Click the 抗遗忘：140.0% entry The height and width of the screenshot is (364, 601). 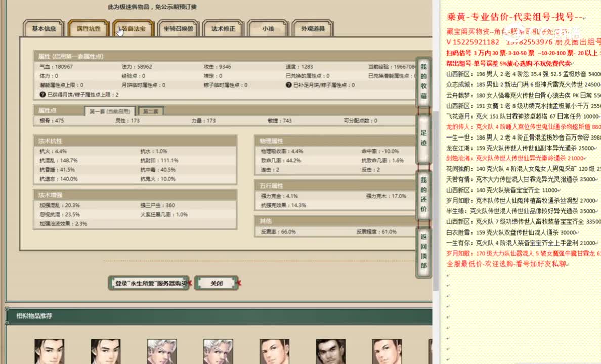(59, 179)
